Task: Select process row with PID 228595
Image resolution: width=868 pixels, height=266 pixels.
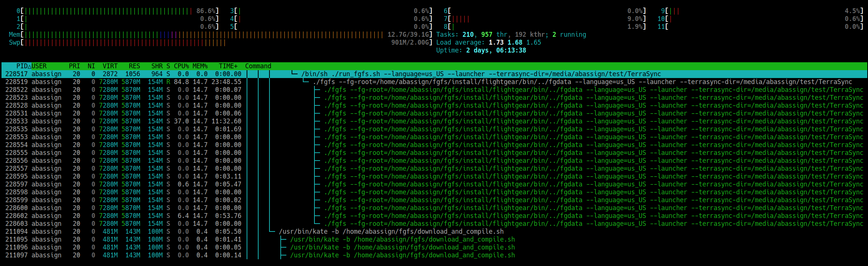Action: pos(434,176)
